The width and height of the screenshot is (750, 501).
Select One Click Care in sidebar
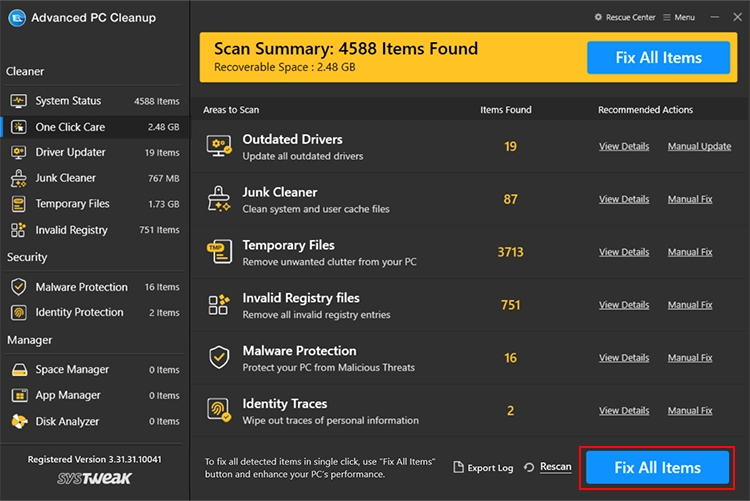(x=95, y=127)
